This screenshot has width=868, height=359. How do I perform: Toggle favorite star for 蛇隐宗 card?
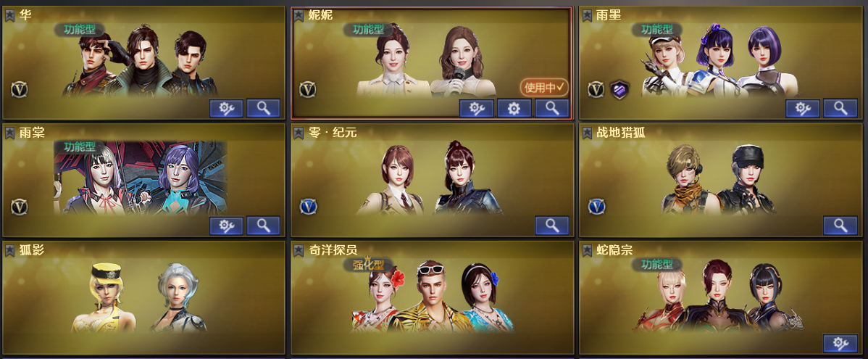point(588,250)
